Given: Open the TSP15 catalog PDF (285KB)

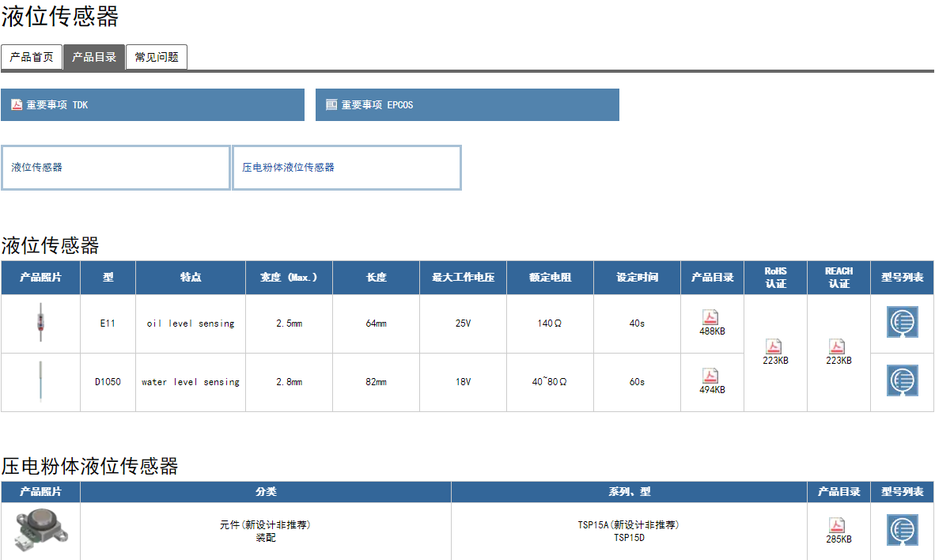Looking at the screenshot, I should [837, 526].
